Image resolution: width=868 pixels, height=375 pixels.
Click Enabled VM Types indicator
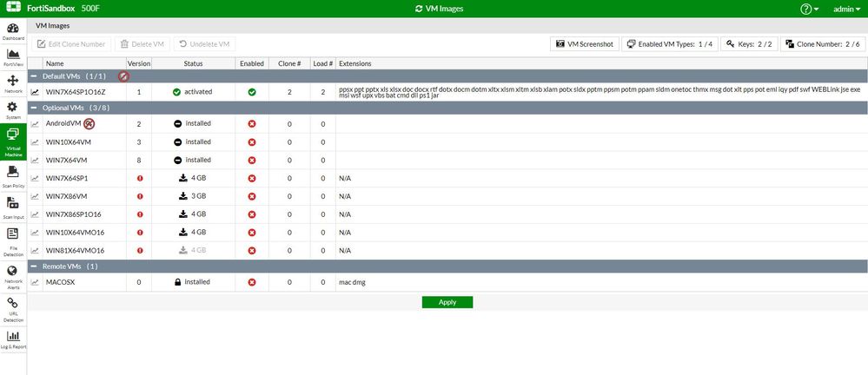[670, 44]
